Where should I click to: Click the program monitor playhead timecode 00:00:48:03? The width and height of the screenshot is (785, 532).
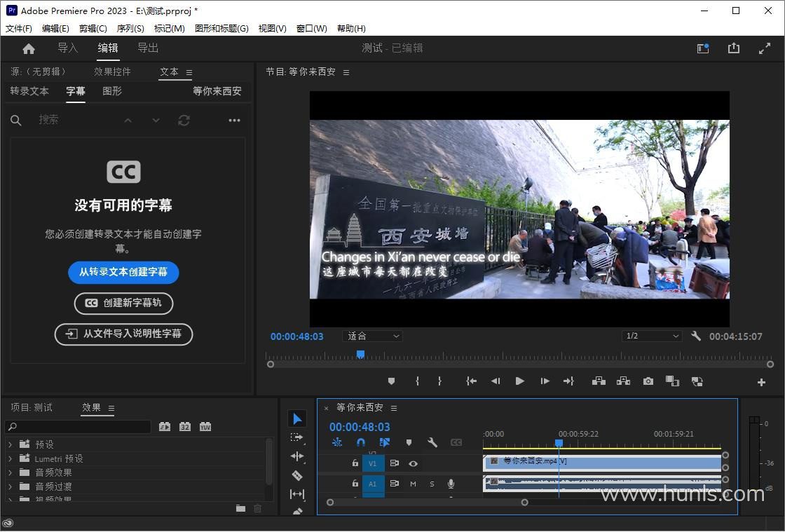coord(297,336)
